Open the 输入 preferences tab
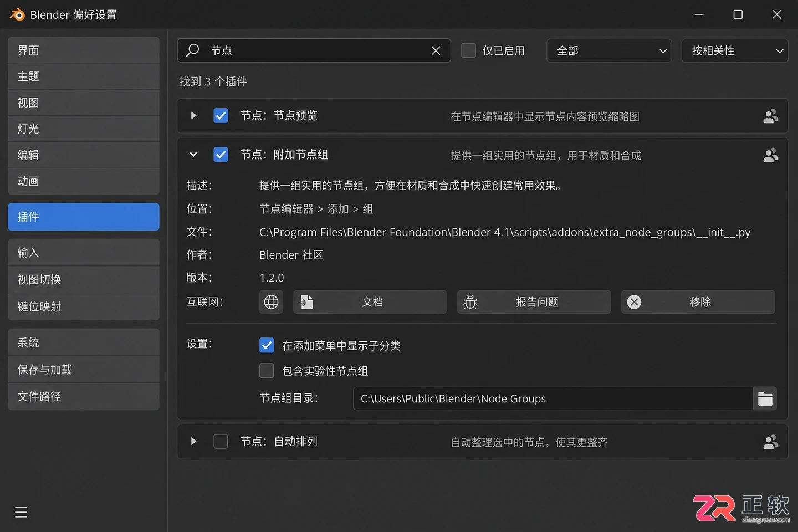 tap(84, 253)
